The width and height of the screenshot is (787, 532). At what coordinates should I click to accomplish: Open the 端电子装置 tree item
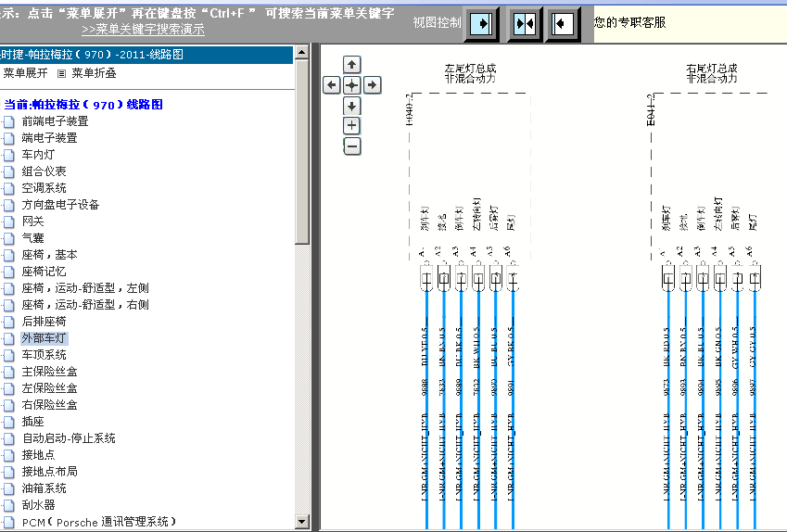coord(50,137)
